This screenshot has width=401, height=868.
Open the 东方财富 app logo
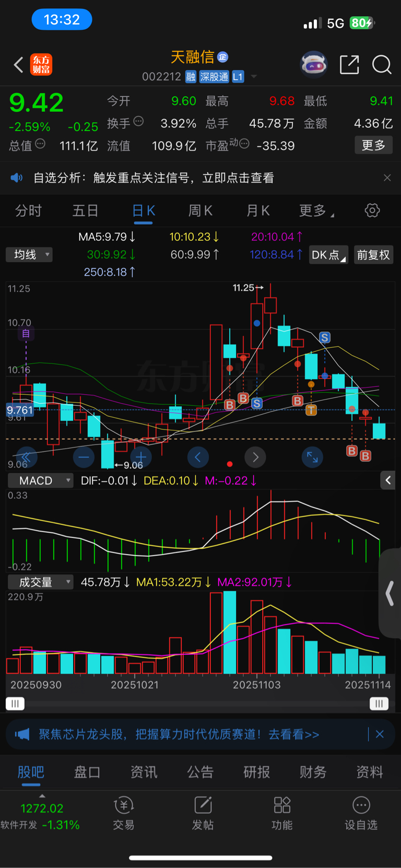click(x=41, y=65)
